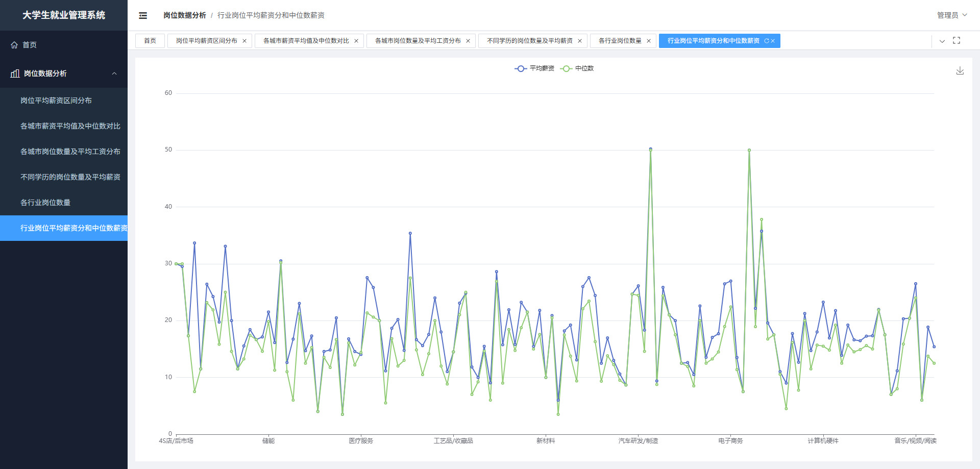Close the 各城市岗位数量及平均工资分布 tab
The width and height of the screenshot is (980, 469).
(468, 41)
